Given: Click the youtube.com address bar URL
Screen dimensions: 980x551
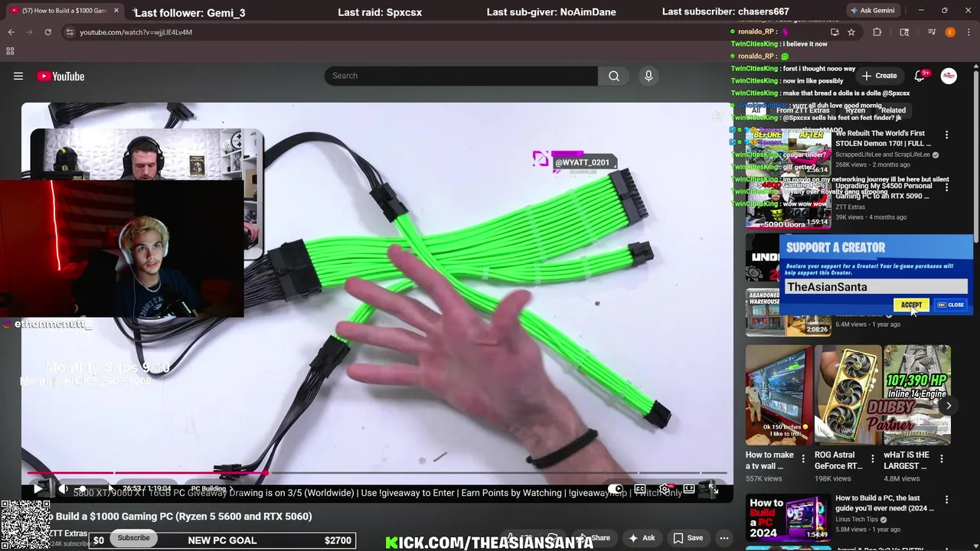Looking at the screenshot, I should click(136, 32).
